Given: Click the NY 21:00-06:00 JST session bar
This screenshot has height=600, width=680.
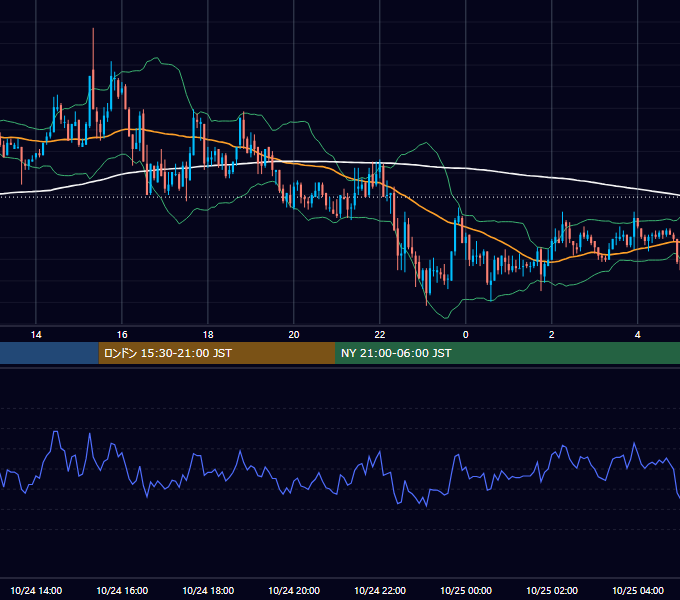Looking at the screenshot, I should click(x=507, y=353).
